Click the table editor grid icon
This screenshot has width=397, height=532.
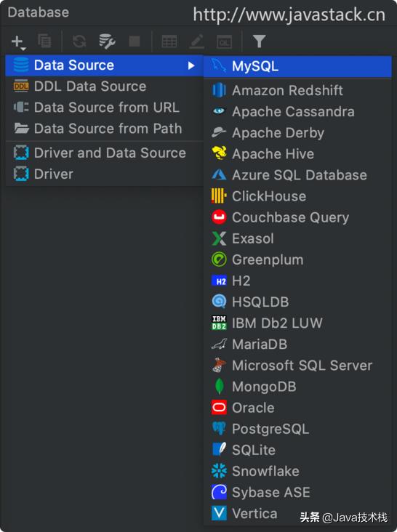169,41
